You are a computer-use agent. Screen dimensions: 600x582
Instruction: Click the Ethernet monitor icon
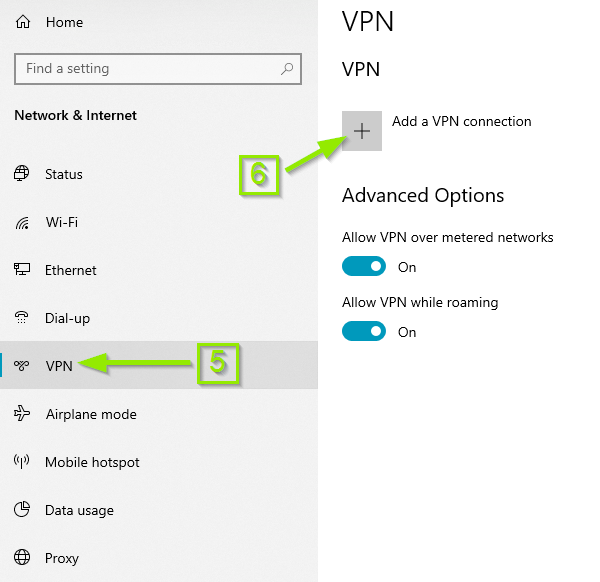pos(22,269)
